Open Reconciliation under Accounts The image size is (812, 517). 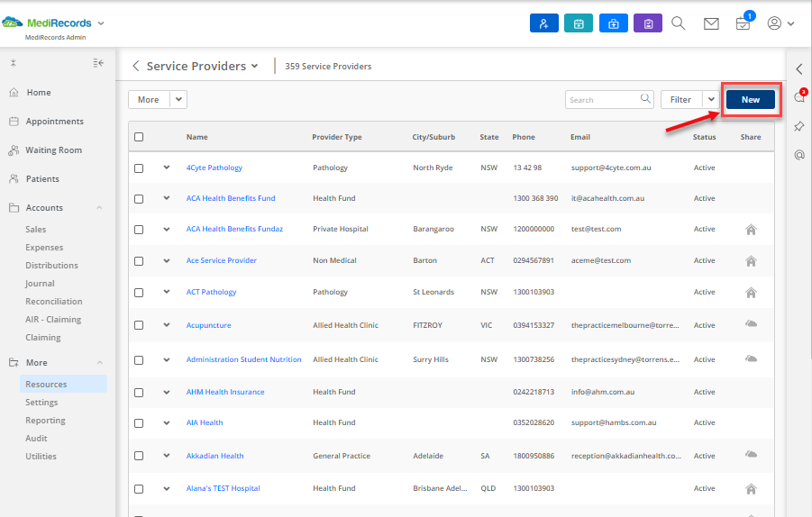tap(54, 301)
